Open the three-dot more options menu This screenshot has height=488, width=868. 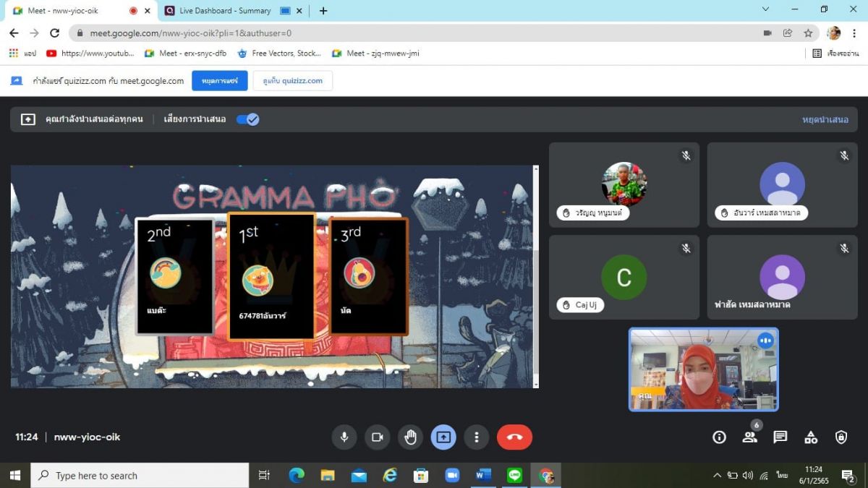coord(476,437)
